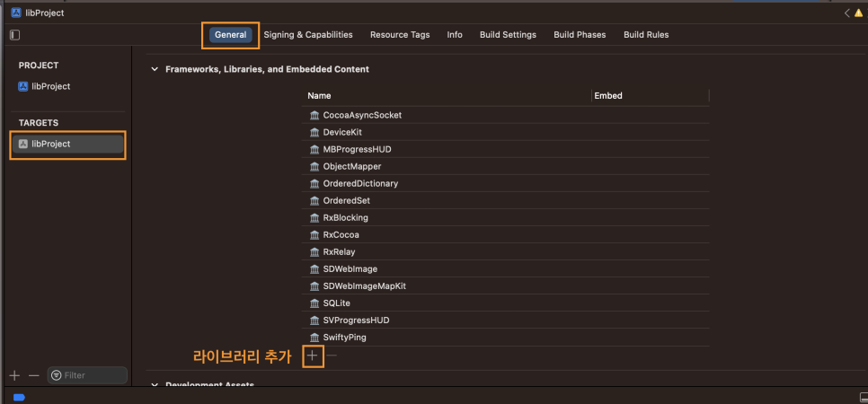Click the Embed column header
This screenshot has height=404, width=868.
pyautogui.click(x=607, y=96)
